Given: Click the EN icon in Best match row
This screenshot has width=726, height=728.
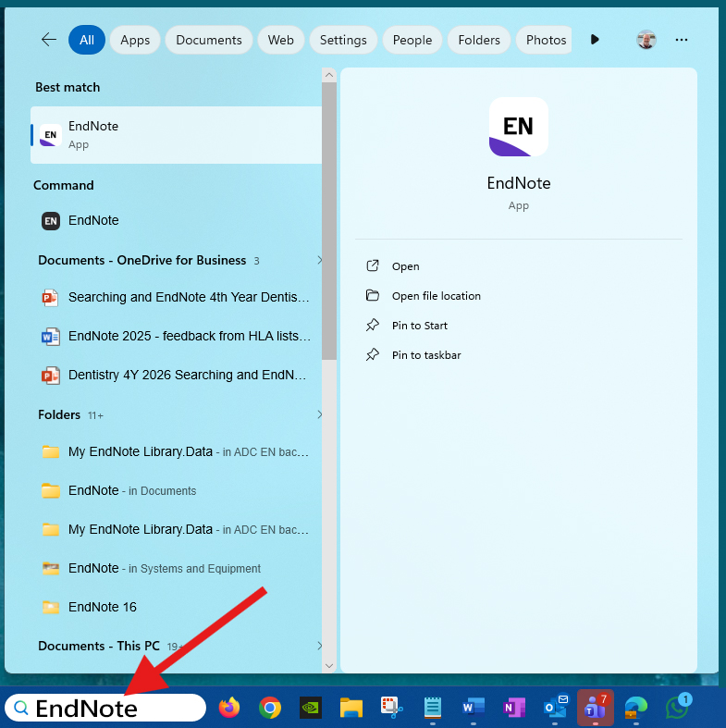Looking at the screenshot, I should click(51, 136).
